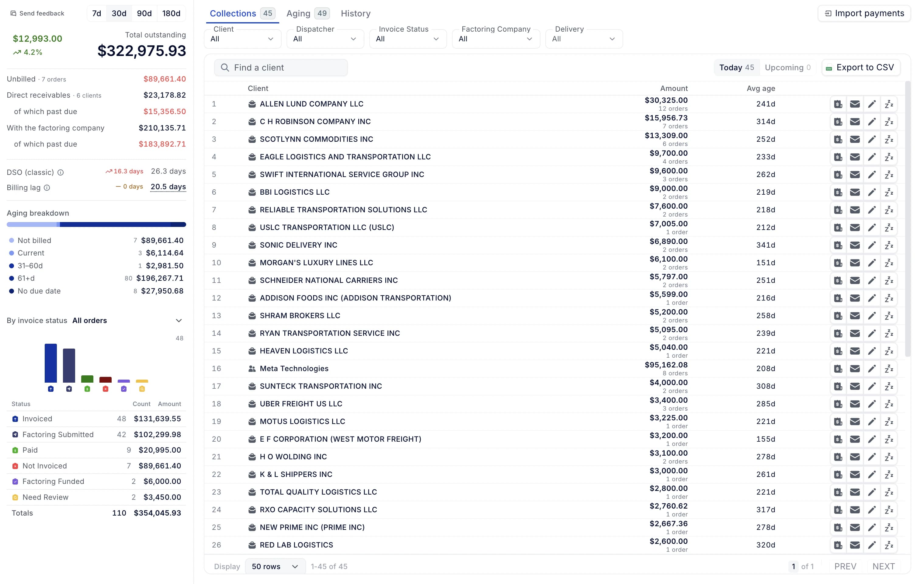
Task: Select the 30d time range
Action: coord(119,13)
